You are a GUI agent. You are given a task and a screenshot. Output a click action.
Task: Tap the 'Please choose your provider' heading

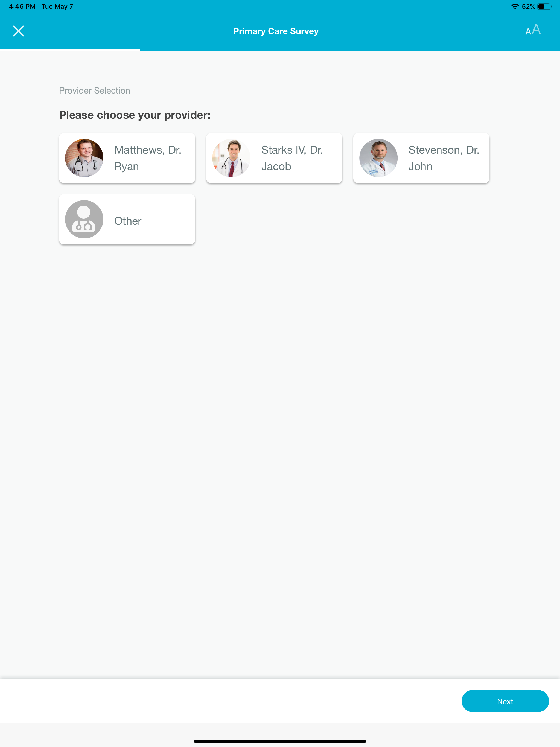pyautogui.click(x=135, y=115)
